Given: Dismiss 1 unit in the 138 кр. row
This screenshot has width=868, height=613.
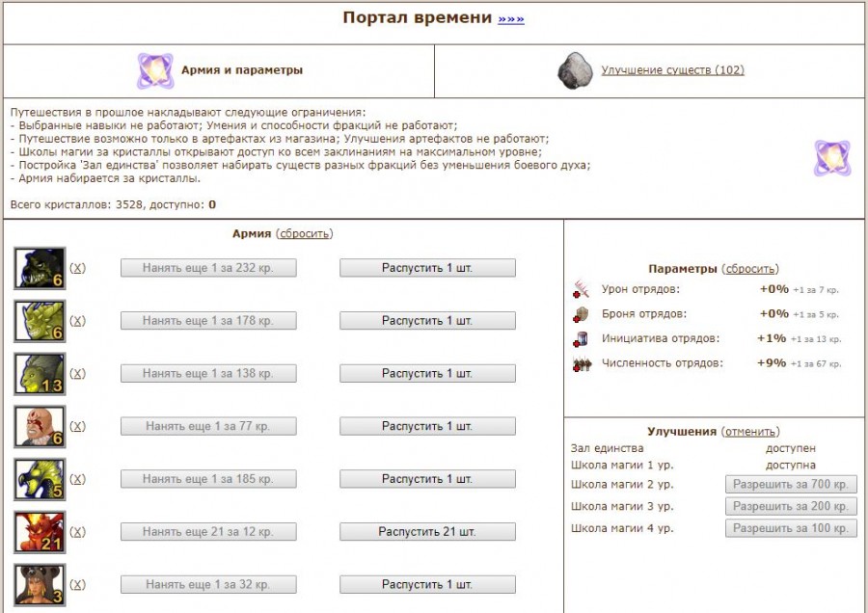Looking at the screenshot, I should (x=427, y=373).
